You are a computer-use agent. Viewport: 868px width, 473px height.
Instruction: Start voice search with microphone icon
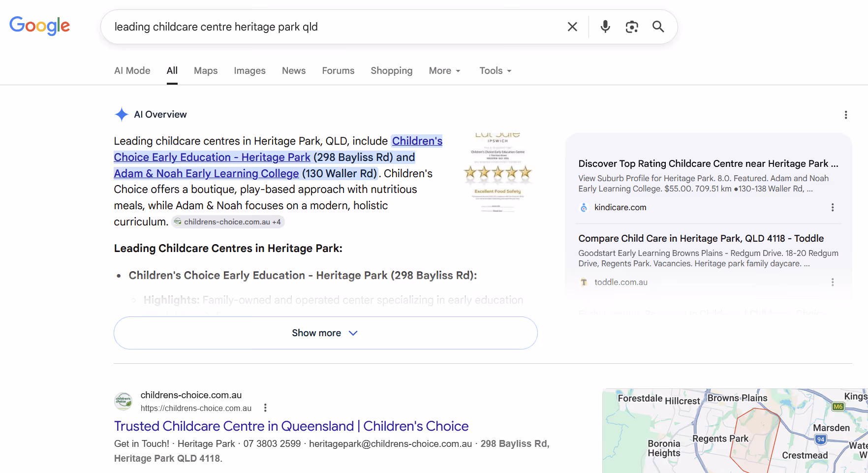[605, 27]
